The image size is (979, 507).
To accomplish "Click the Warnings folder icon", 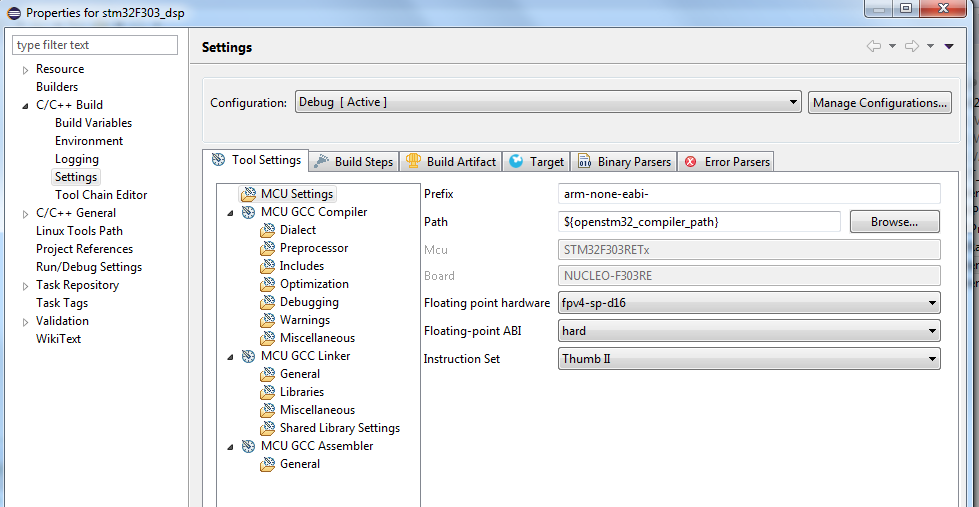I will (x=268, y=320).
